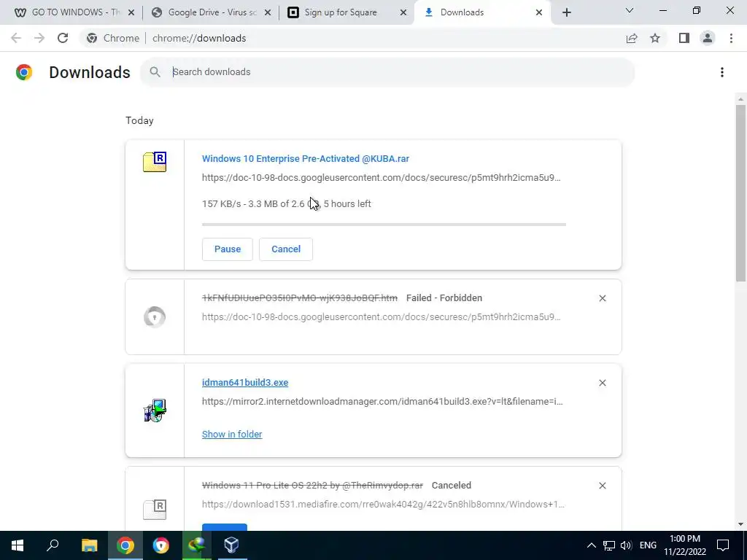Remove idman641build3.exe from the list
This screenshot has width=747, height=560.
tap(602, 383)
